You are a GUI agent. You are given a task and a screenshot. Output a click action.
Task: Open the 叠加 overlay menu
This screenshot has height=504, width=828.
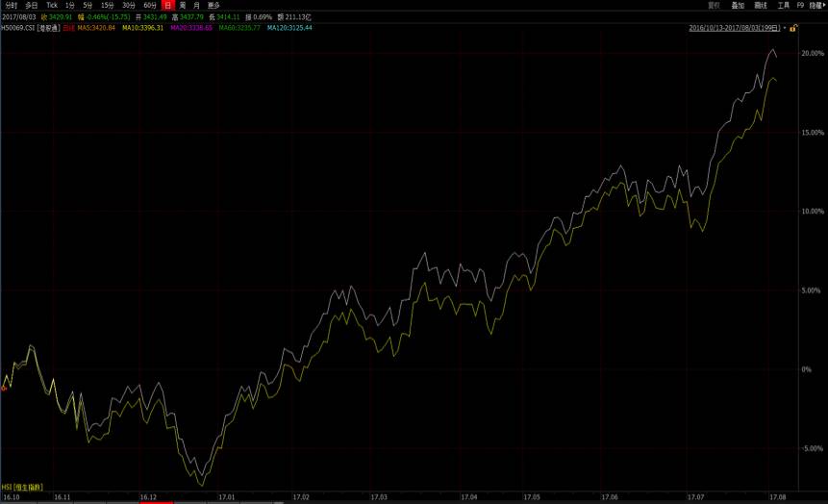(x=738, y=5)
